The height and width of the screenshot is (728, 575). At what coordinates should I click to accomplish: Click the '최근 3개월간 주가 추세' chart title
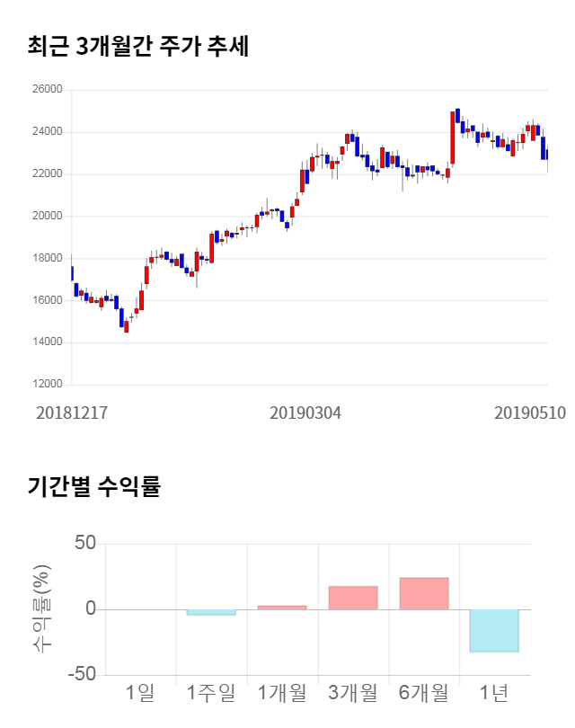click(x=137, y=46)
